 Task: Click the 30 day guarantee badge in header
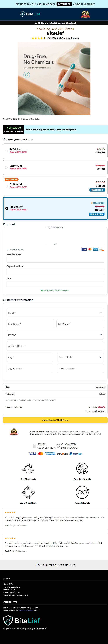[x=85, y=14]
